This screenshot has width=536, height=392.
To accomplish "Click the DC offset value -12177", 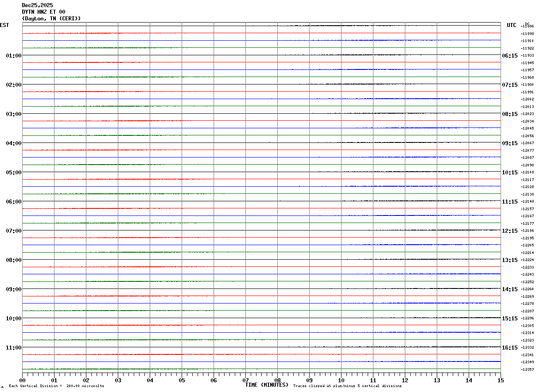I will (527, 223).
